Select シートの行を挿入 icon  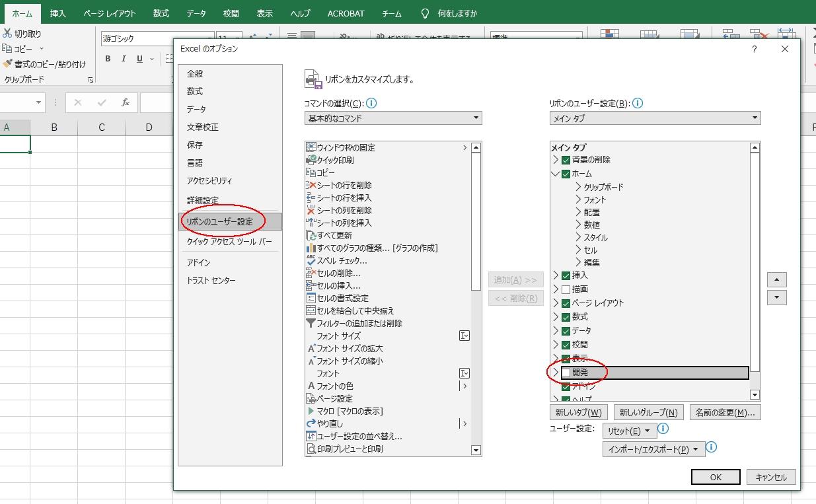[x=311, y=198]
